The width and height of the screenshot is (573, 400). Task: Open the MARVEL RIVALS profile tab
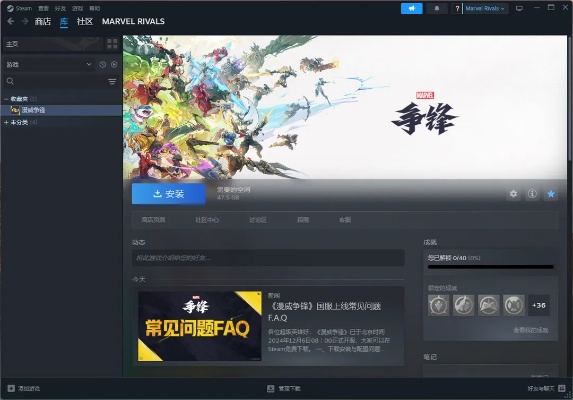[133, 21]
